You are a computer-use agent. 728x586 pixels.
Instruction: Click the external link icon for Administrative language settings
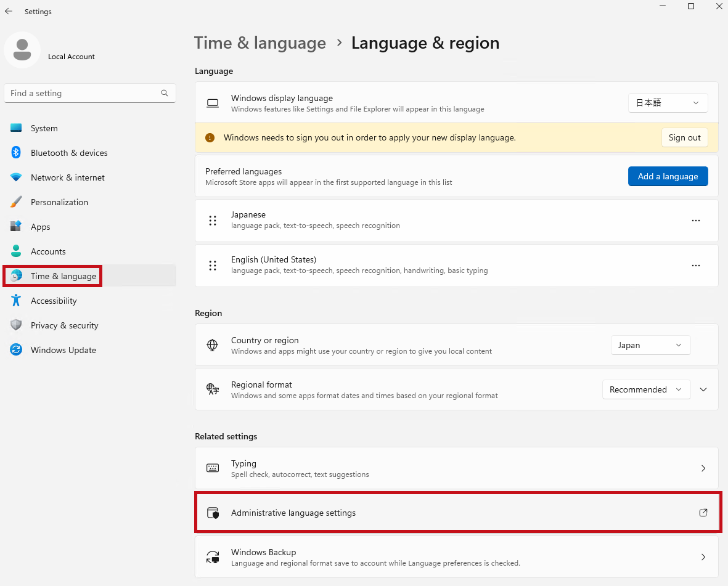(703, 513)
